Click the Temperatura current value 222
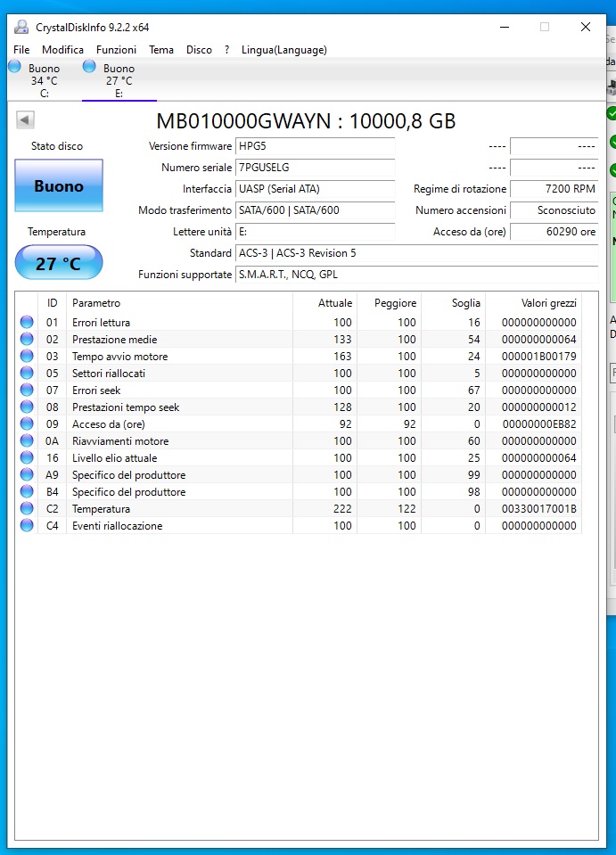616x855 pixels. (x=342, y=508)
